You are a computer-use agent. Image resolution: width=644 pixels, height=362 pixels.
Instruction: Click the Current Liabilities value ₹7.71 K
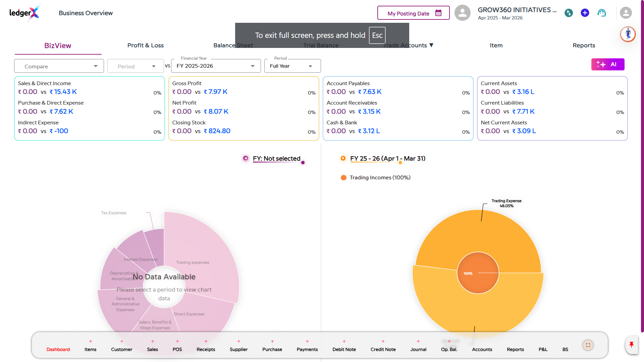click(x=523, y=111)
